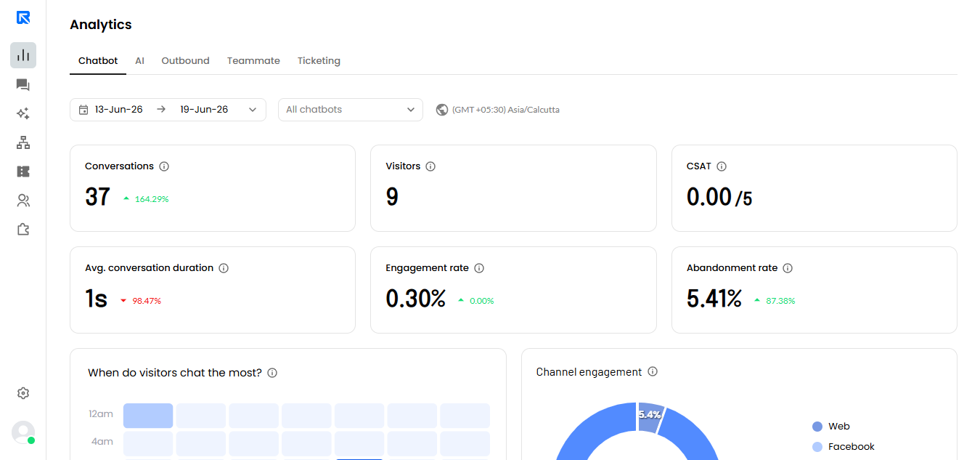Viewport: 980px width, 460px height.
Task: Open the Analytics bar chart sidebar icon
Action: (x=23, y=55)
